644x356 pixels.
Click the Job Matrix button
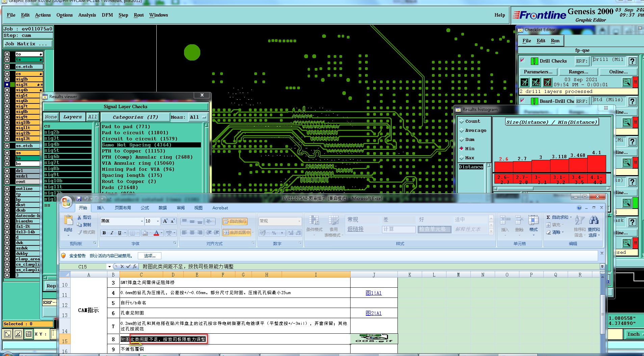28,44
